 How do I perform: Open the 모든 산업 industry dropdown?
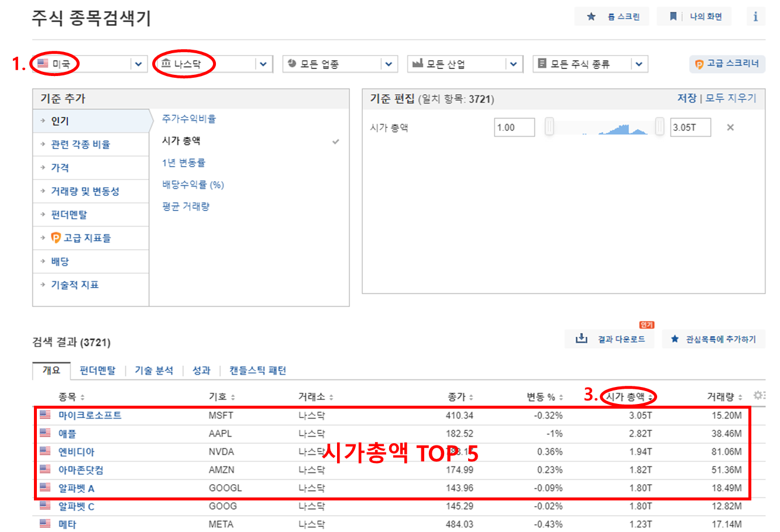point(465,64)
